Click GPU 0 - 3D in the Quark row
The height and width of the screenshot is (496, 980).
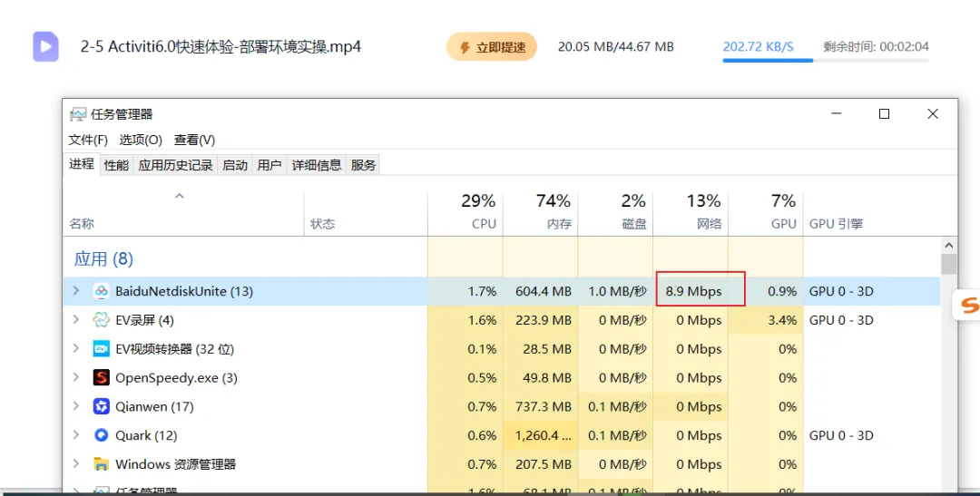841,435
